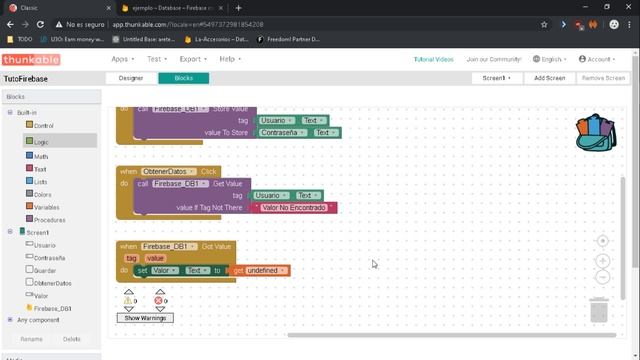Click the yellow warning triangle counter
This screenshot has height=360, width=640.
click(128, 301)
